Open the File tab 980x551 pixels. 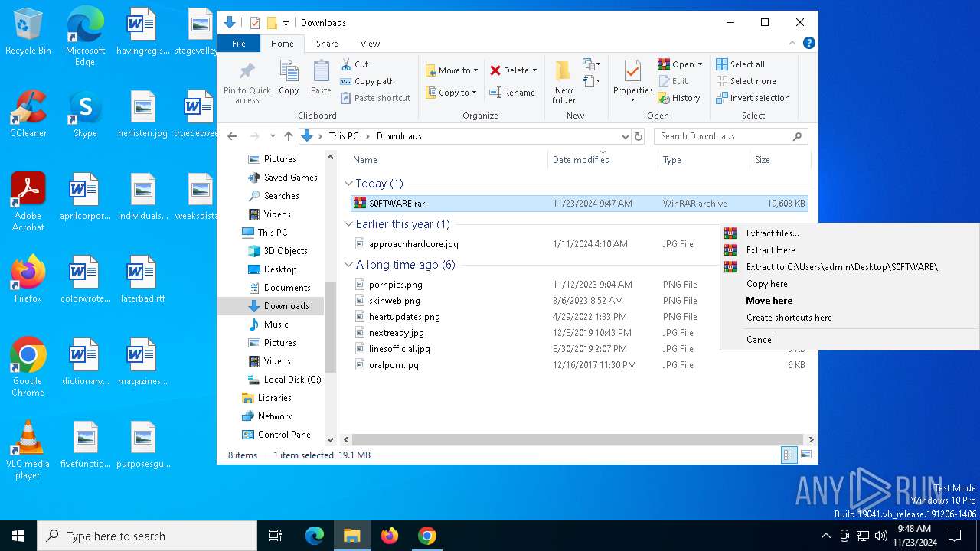click(x=239, y=44)
